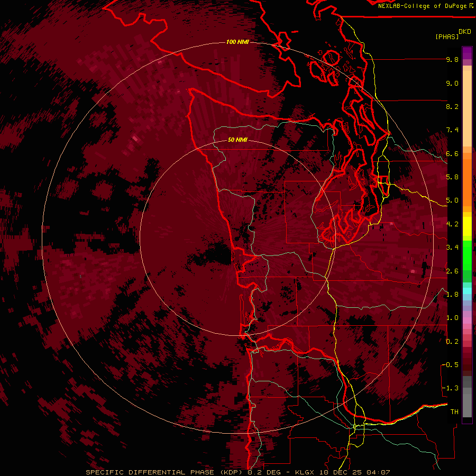Pick the yellow band on the color bar
Image resolution: width=476 pixels, height=476 pixels.
pos(467,226)
